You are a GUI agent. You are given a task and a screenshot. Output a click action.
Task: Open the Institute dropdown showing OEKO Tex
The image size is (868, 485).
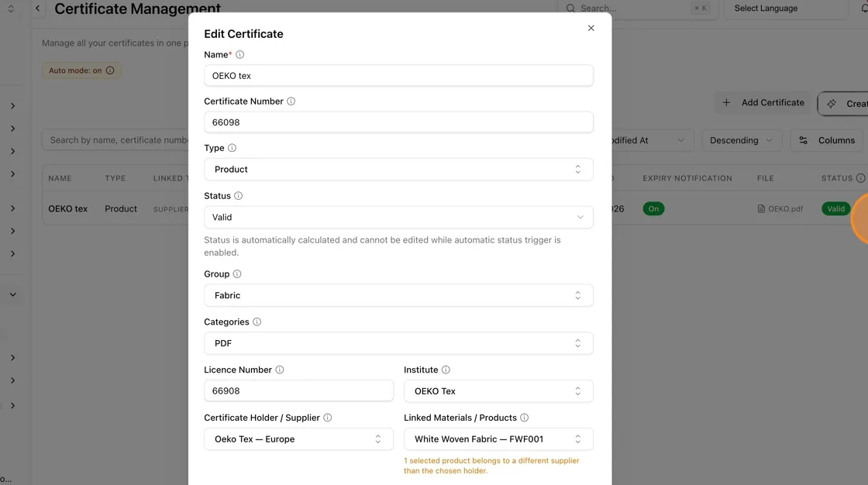(498, 391)
